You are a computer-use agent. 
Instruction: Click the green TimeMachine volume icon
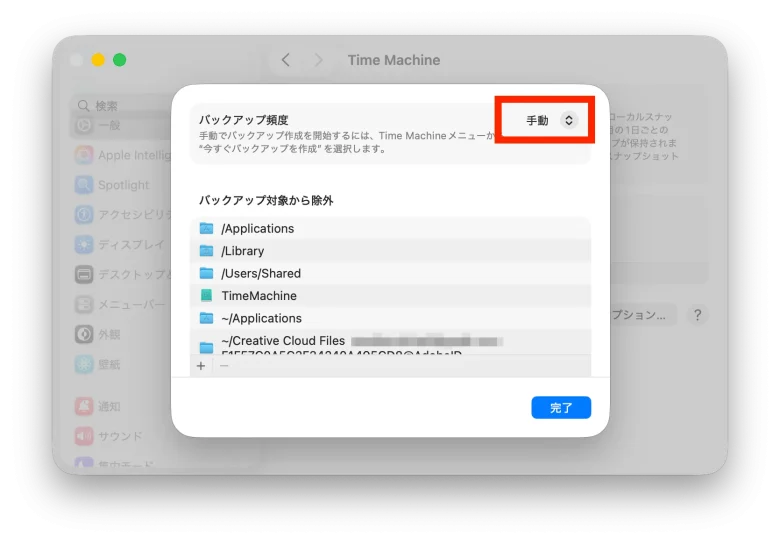tap(206, 296)
